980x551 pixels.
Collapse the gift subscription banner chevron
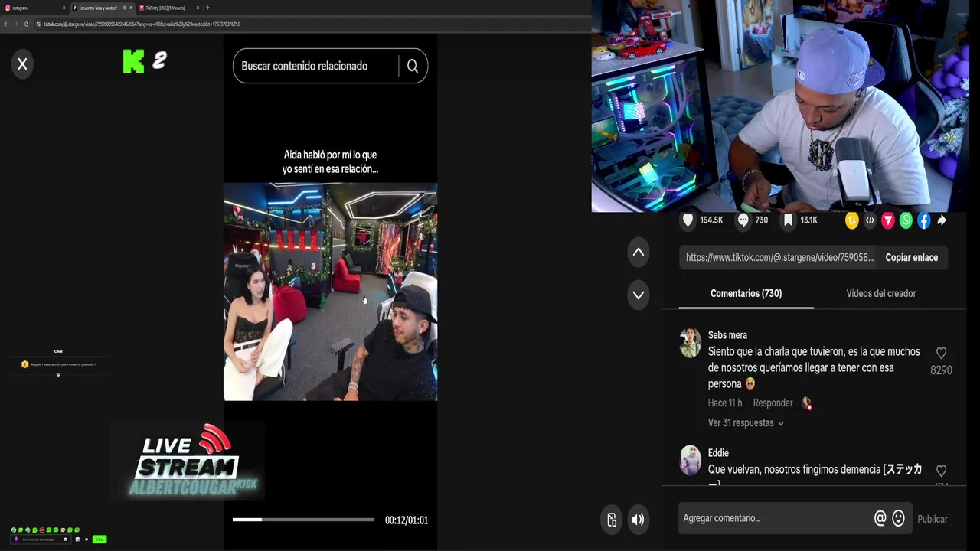tap(58, 375)
